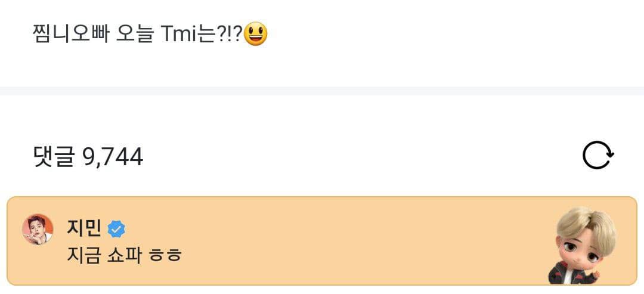644x294 pixels.
Task: Select the 9,744 comment count
Action: [113, 157]
